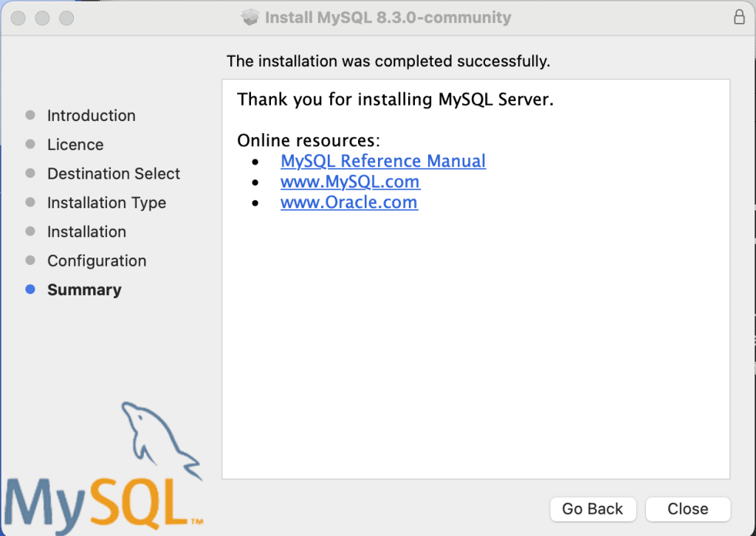This screenshot has width=756, height=536.
Task: Select the Installation step label
Action: click(x=87, y=232)
